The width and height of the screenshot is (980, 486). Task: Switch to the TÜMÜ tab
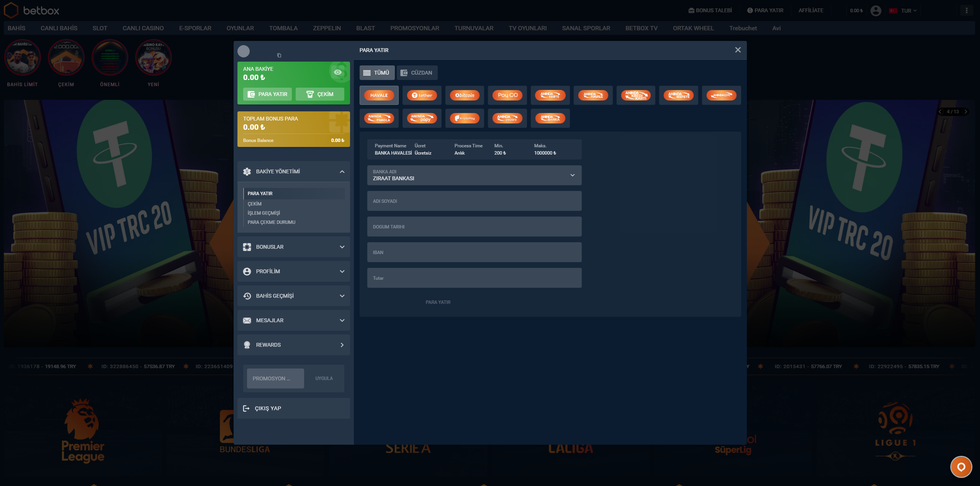point(377,73)
